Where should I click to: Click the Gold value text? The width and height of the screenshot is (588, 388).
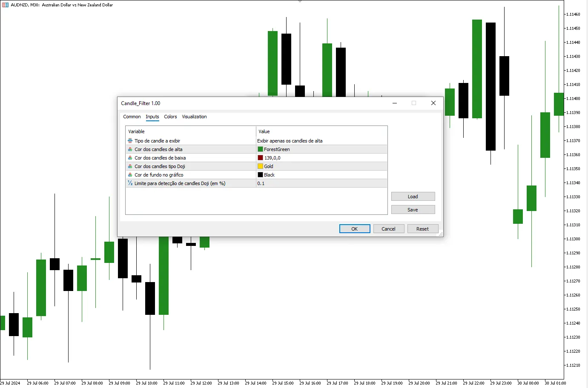(x=269, y=166)
